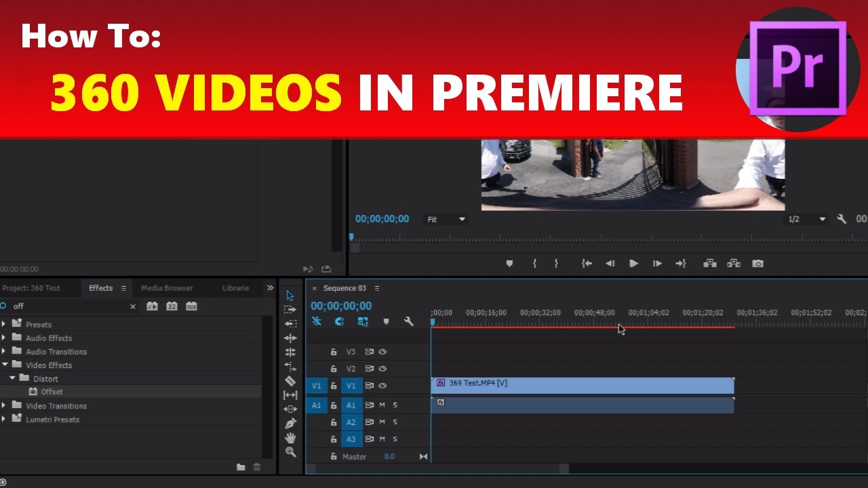This screenshot has height=488, width=868.
Task: Delete custom item trash icon in Effects
Action: 257,467
